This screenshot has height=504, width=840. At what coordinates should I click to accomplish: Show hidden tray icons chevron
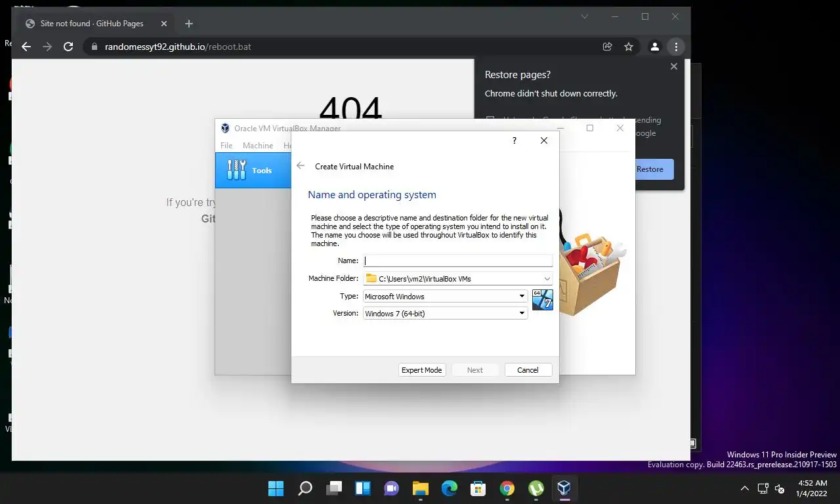pyautogui.click(x=745, y=488)
